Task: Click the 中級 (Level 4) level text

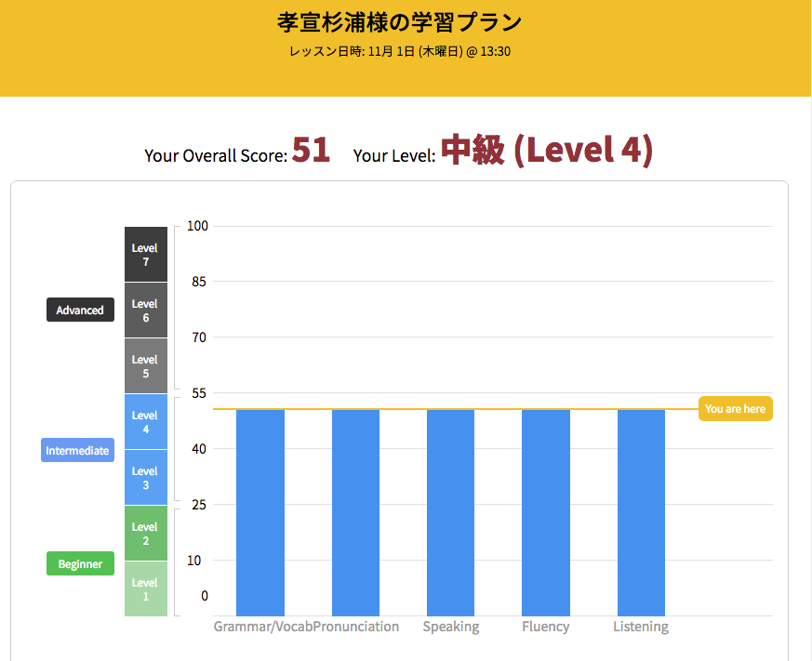Action: (x=547, y=151)
